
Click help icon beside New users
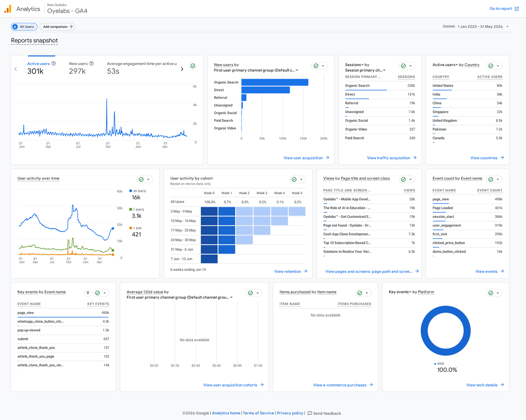(91, 63)
